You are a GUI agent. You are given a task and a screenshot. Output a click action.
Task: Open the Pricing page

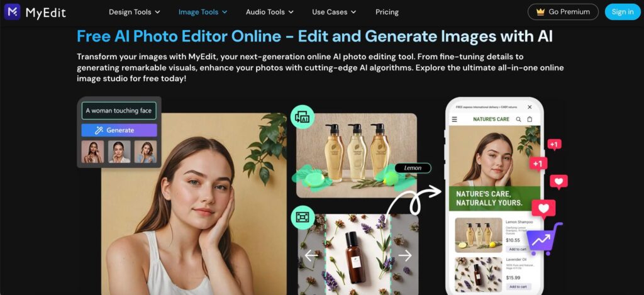pyautogui.click(x=387, y=12)
